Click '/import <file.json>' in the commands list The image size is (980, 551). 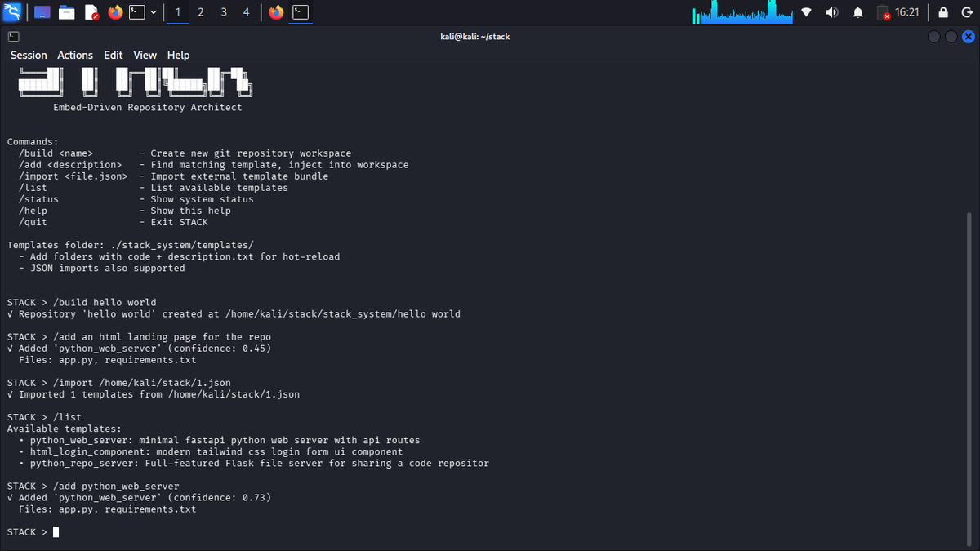pyautogui.click(x=73, y=176)
